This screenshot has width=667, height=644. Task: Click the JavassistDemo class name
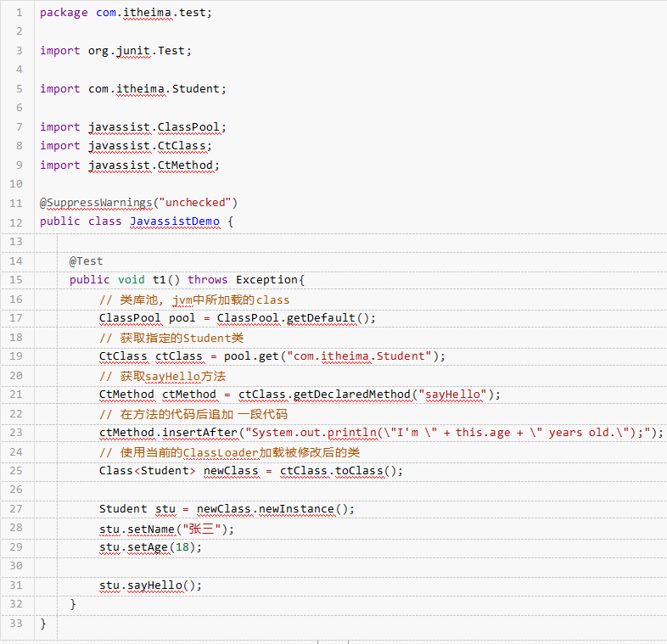pos(175,221)
